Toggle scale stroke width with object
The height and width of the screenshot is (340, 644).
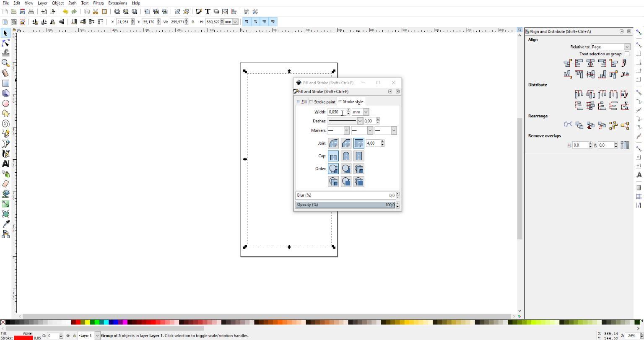click(x=247, y=22)
